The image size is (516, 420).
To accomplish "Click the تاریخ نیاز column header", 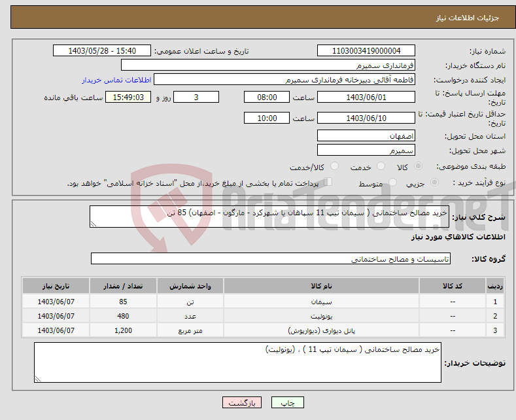I will point(56,286).
